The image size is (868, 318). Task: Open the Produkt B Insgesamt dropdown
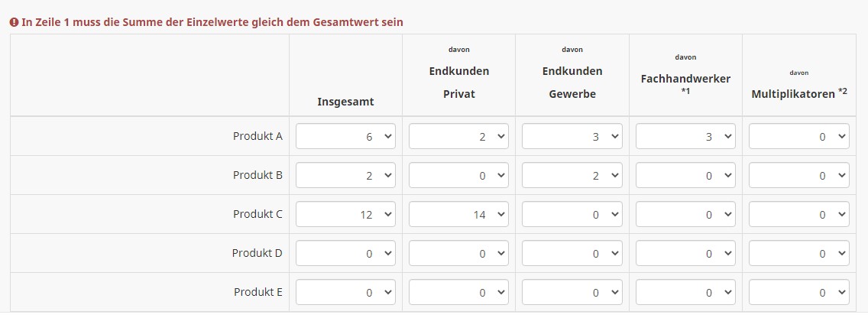[x=345, y=175]
